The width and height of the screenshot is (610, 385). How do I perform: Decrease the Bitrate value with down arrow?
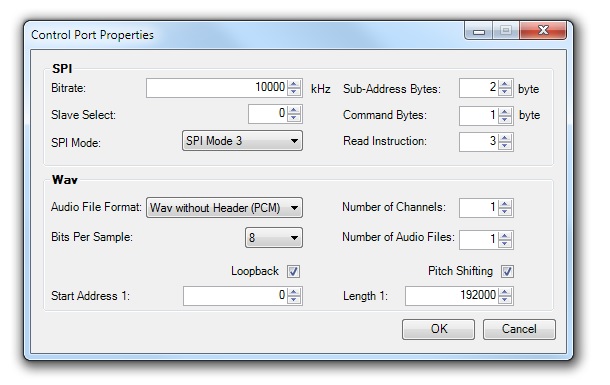(294, 92)
